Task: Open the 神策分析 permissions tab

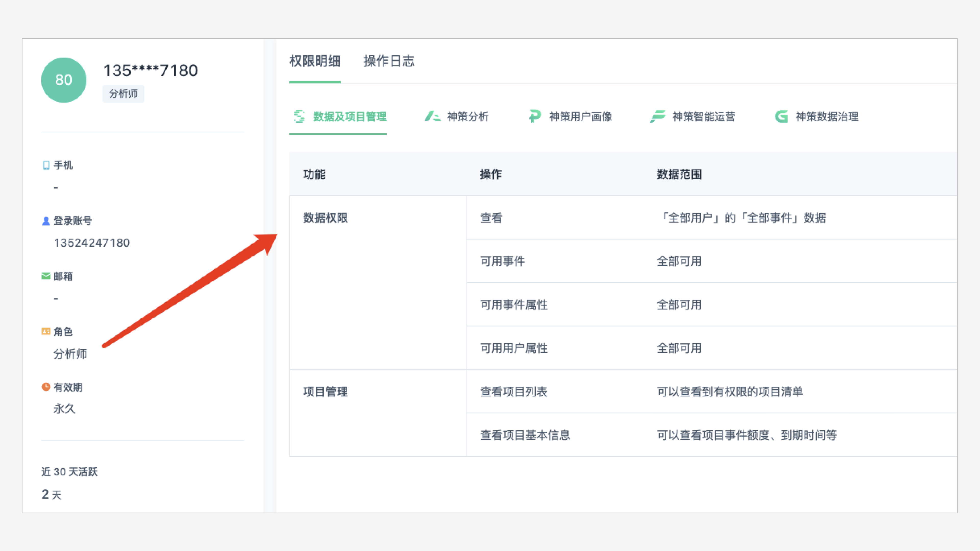Action: pyautogui.click(x=468, y=116)
